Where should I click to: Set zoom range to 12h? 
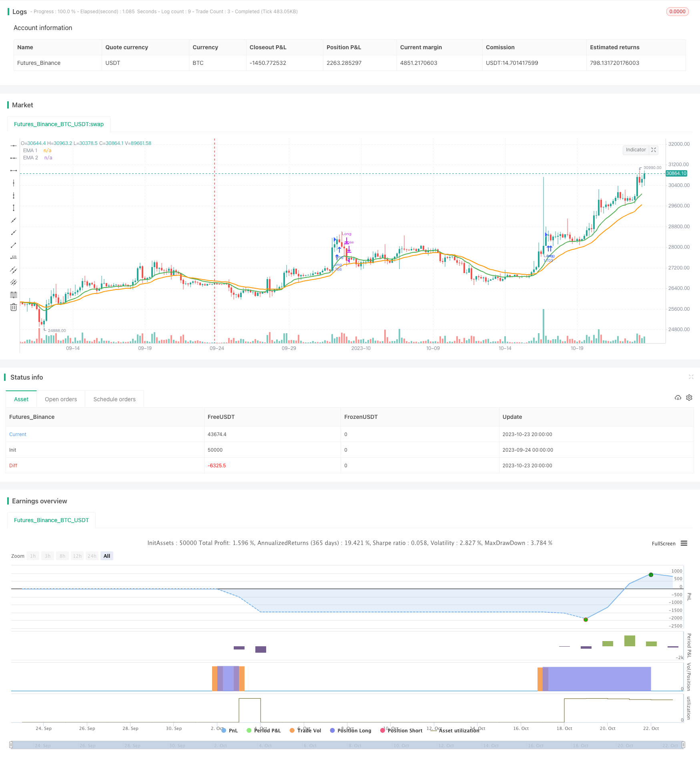[77, 556]
